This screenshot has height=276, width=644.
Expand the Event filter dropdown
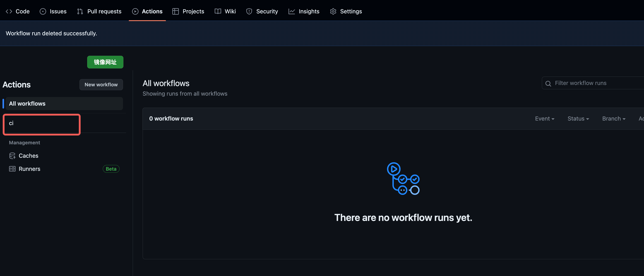(x=545, y=119)
